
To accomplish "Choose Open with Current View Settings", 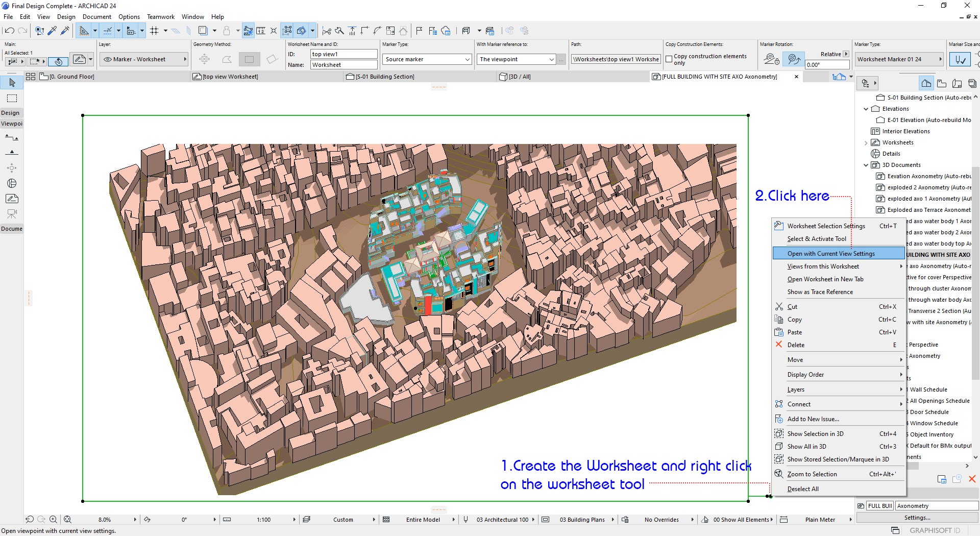I will coord(830,254).
